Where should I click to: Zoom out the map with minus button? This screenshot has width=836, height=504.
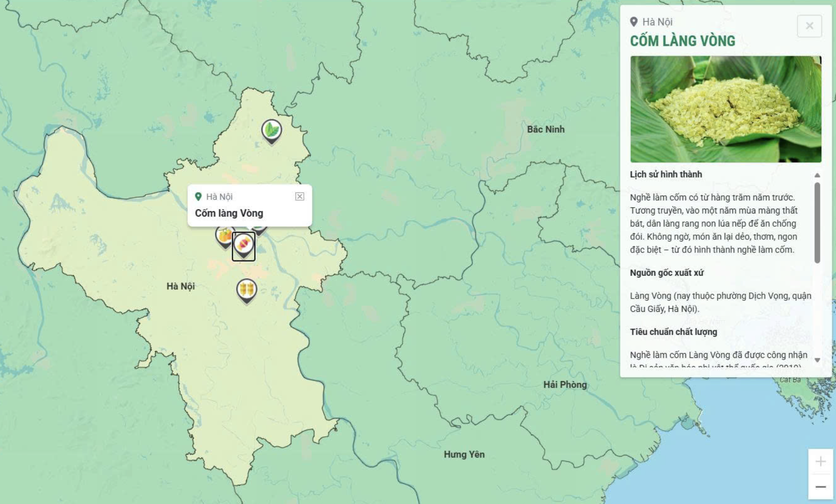[821, 487]
